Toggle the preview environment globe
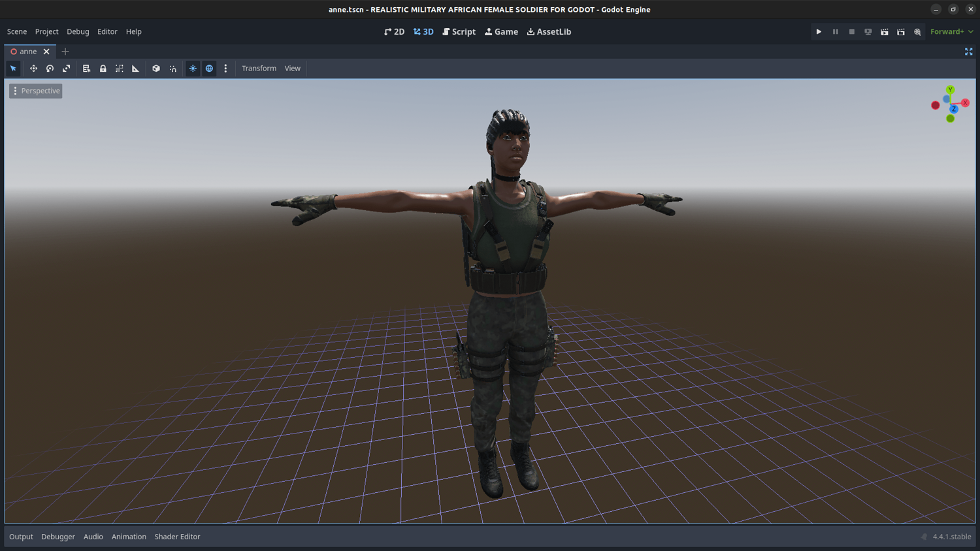 point(209,69)
